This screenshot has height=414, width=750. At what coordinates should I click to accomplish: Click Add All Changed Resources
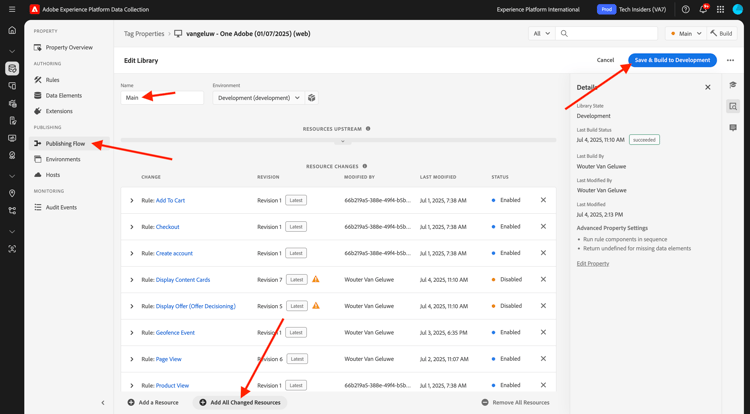point(240,403)
